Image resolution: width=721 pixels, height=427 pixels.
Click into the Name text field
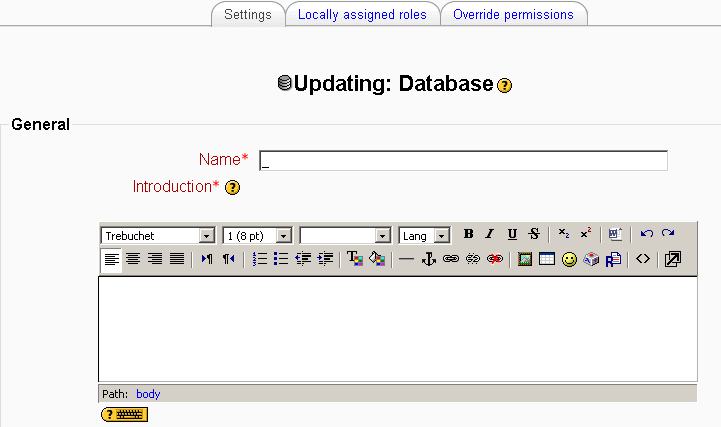(463, 161)
